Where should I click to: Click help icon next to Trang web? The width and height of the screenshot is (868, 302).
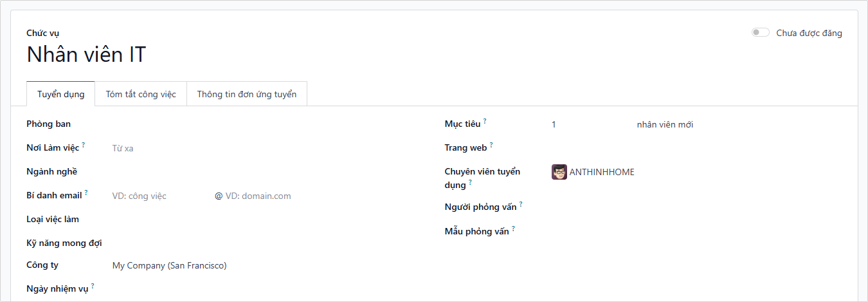491,145
